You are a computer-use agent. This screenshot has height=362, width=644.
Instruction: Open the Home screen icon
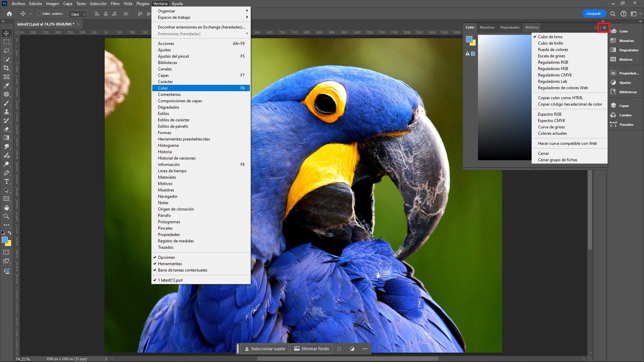9,14
